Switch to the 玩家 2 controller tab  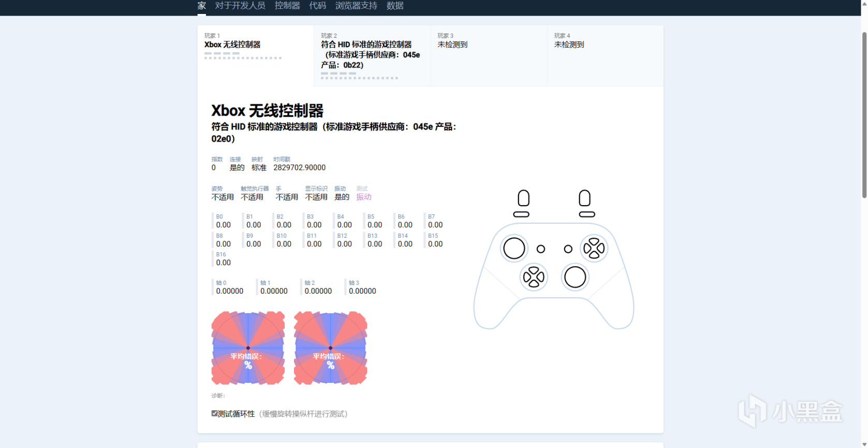pos(372,56)
